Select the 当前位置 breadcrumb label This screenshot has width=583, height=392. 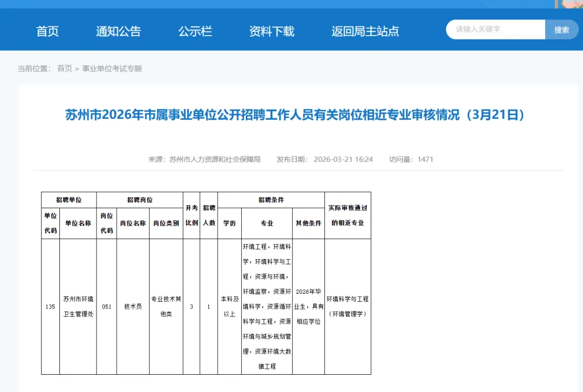(x=34, y=69)
